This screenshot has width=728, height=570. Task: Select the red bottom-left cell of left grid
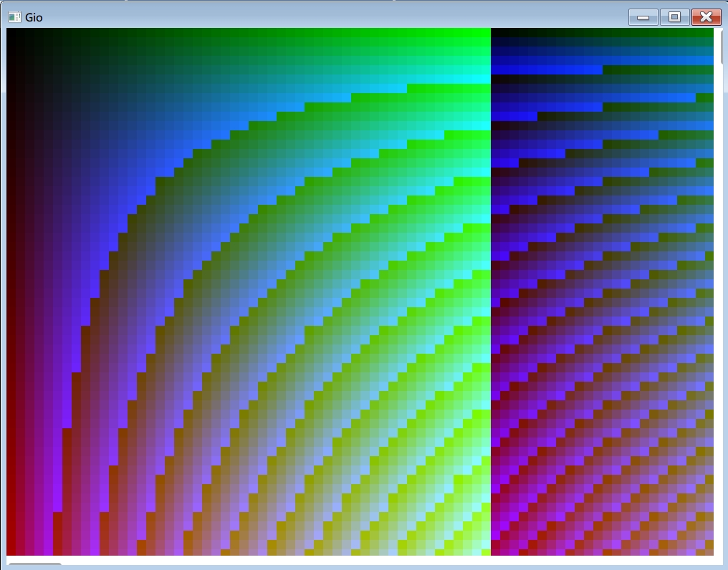[x=11, y=551]
